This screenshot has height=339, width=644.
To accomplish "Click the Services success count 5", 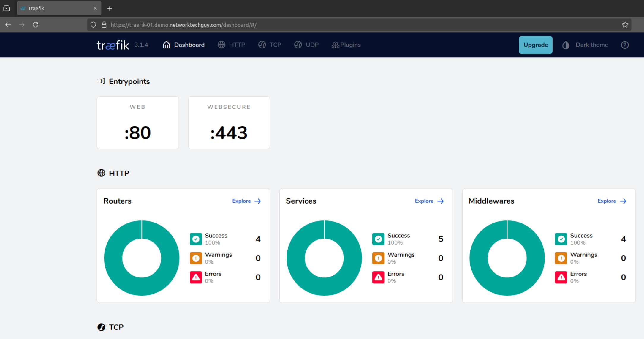I will [441, 239].
